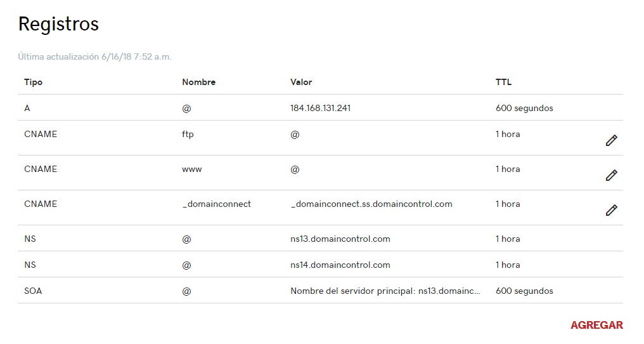Click pencil icon for www record

coord(611,176)
